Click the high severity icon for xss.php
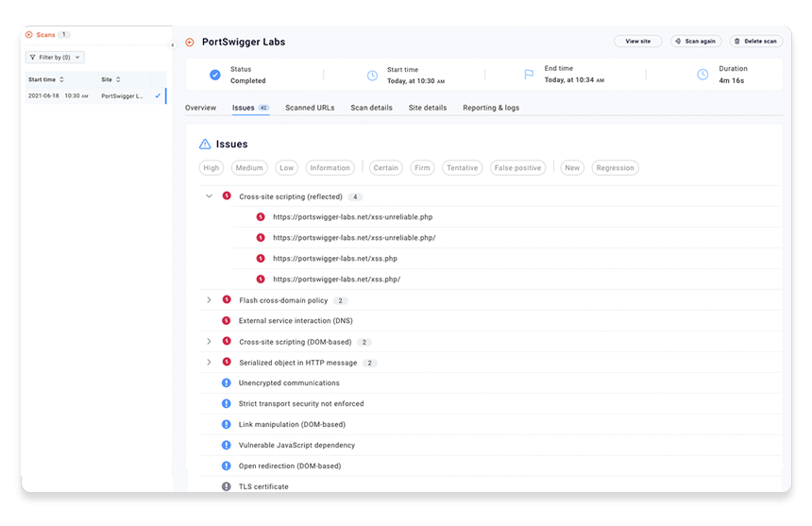This screenshot has height=526, width=812. click(x=261, y=259)
